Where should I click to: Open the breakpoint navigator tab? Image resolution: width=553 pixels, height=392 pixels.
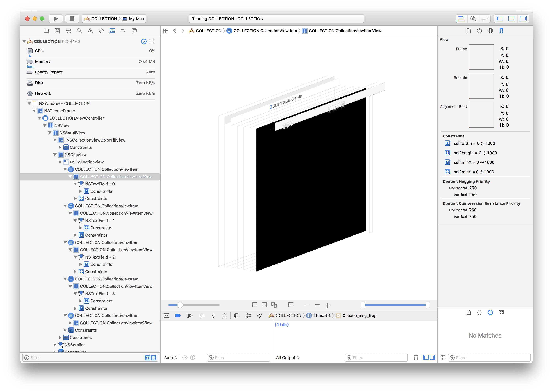[x=123, y=31]
